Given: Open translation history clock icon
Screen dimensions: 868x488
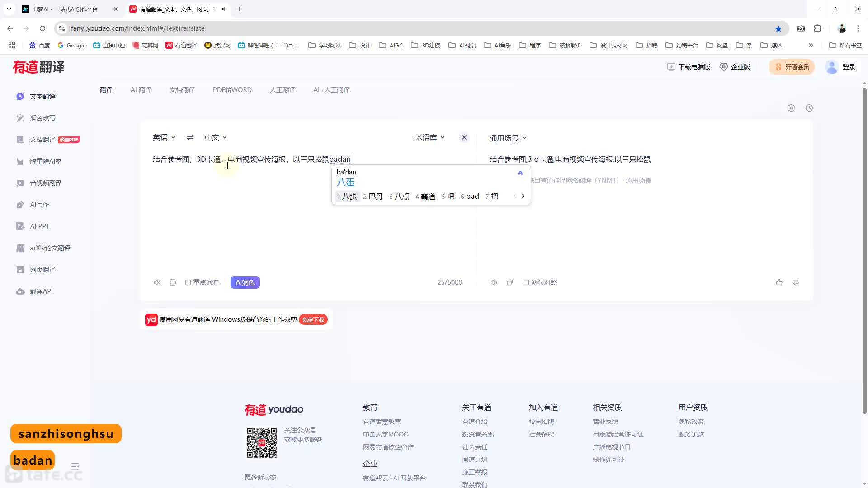Looking at the screenshot, I should click(x=809, y=108).
